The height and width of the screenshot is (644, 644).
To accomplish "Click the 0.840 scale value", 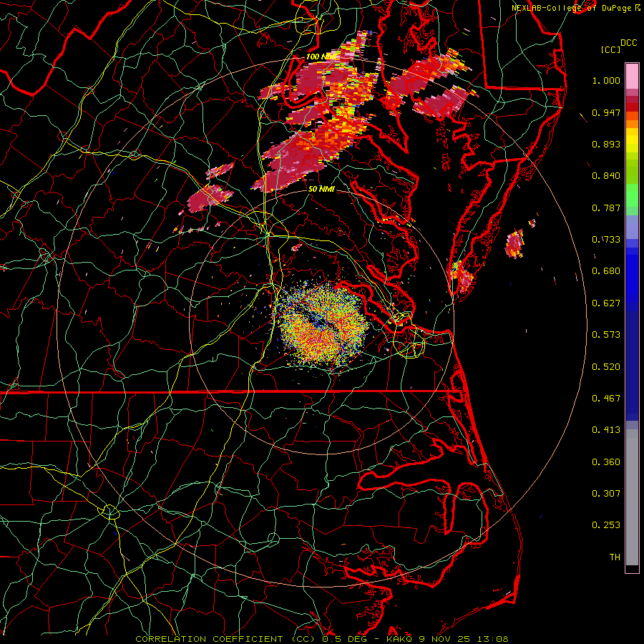I will click(606, 176).
